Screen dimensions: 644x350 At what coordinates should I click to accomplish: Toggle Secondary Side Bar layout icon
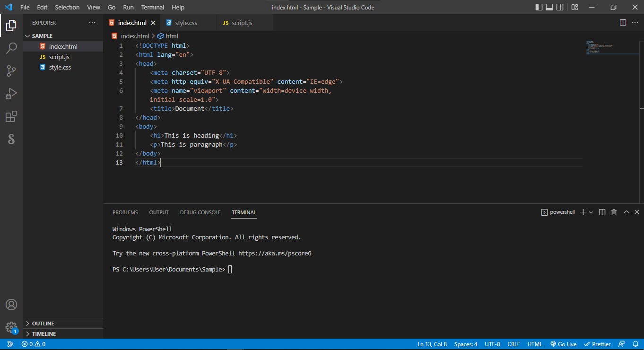(x=560, y=7)
